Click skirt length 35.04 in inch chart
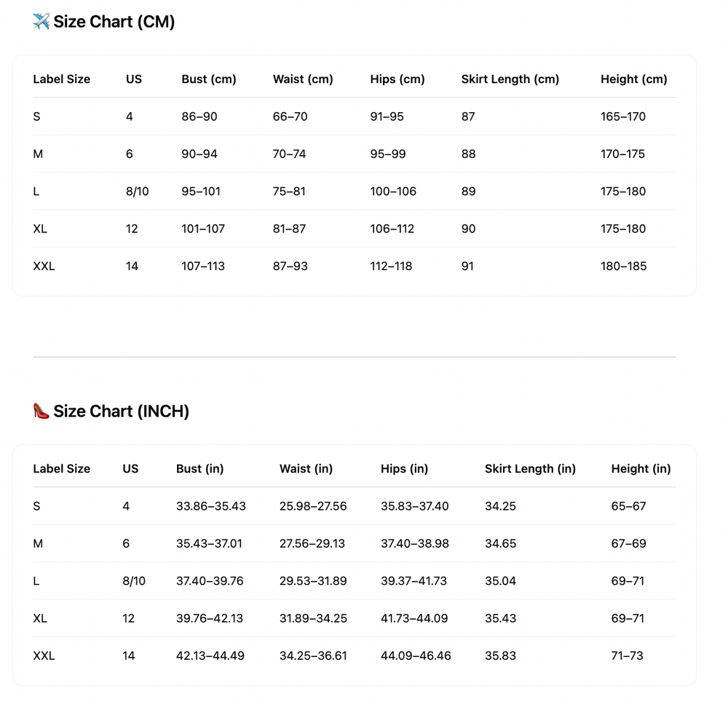This screenshot has height=710, width=728. tap(501, 581)
